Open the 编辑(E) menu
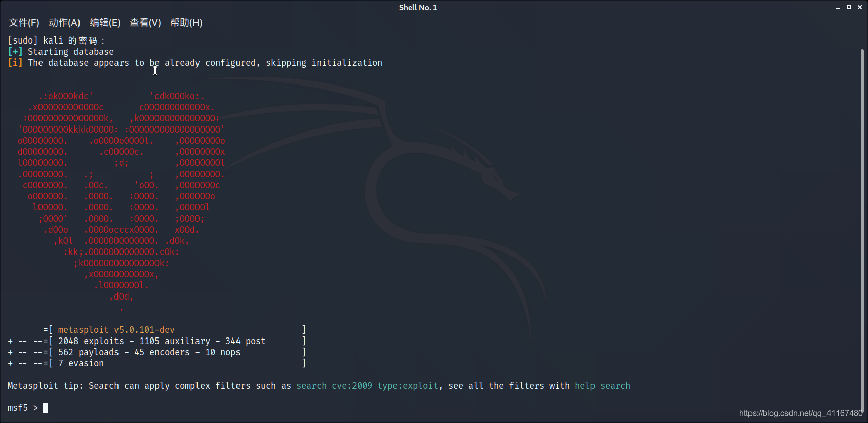 coord(105,23)
